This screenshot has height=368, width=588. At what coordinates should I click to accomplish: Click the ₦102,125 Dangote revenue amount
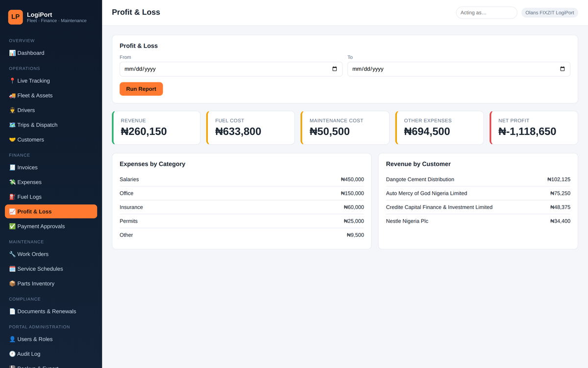559,180
